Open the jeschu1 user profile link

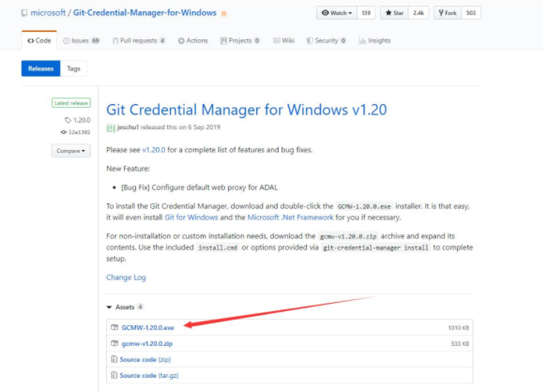tap(128, 127)
